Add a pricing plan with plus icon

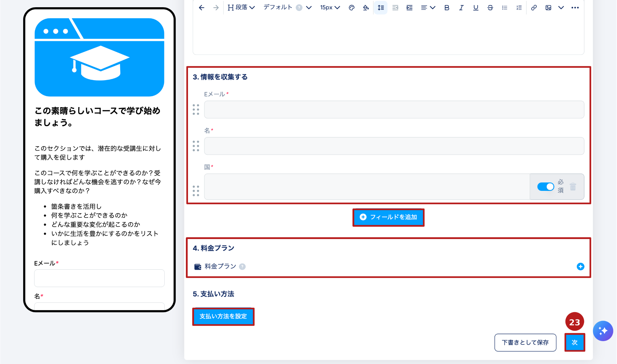(580, 266)
